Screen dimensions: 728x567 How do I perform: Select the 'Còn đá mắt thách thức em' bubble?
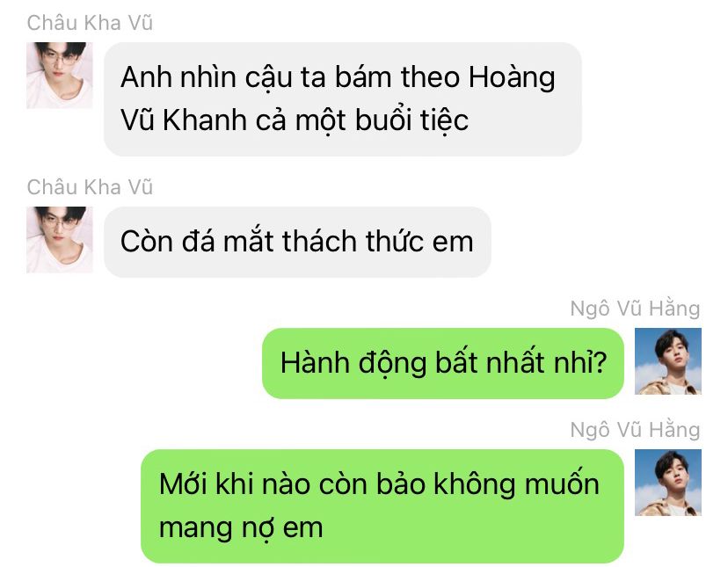(297, 242)
